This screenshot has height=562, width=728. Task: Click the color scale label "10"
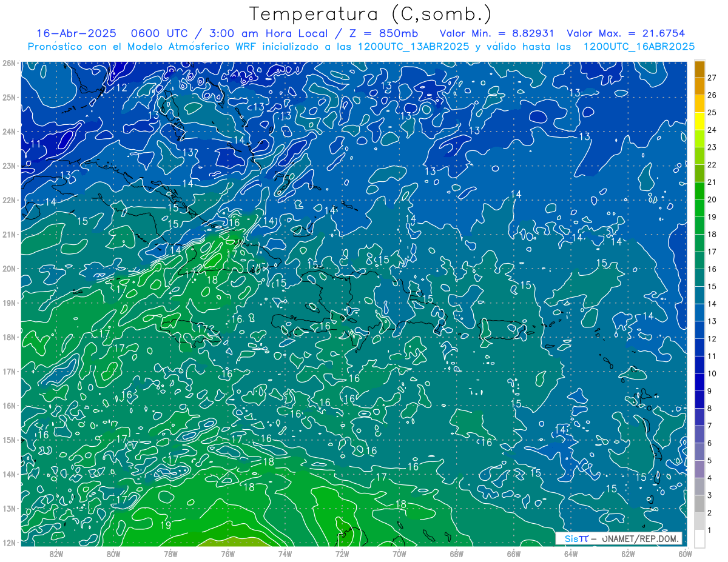point(712,373)
